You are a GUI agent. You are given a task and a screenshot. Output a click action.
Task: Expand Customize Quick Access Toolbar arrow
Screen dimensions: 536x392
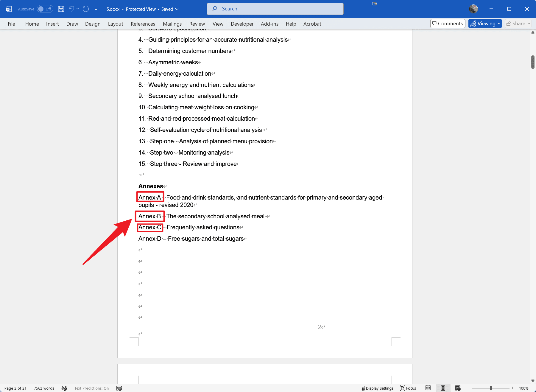96,9
